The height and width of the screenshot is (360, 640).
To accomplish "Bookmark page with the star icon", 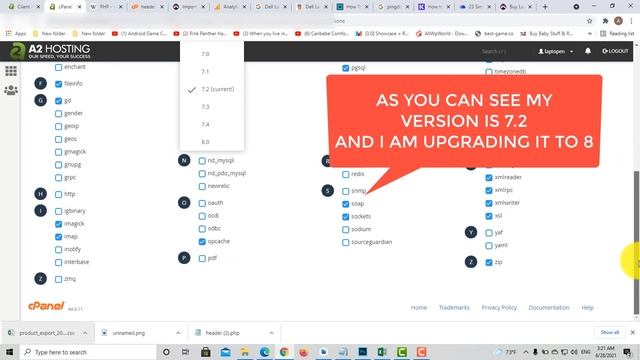I will coord(589,21).
